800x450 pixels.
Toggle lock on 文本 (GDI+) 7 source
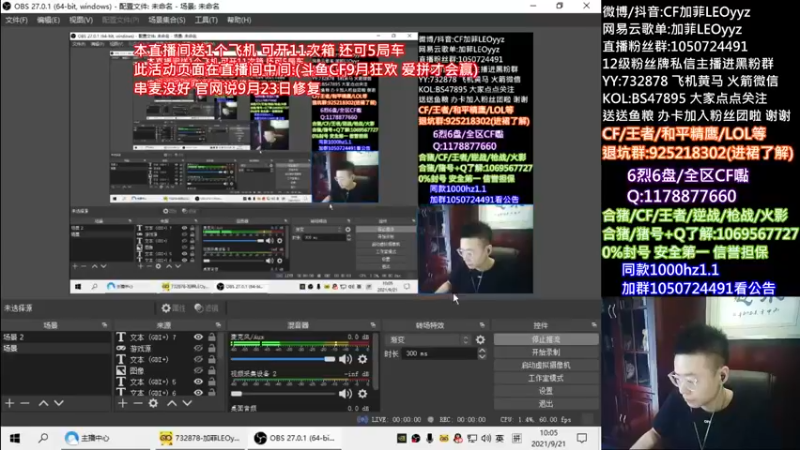pos(212,337)
